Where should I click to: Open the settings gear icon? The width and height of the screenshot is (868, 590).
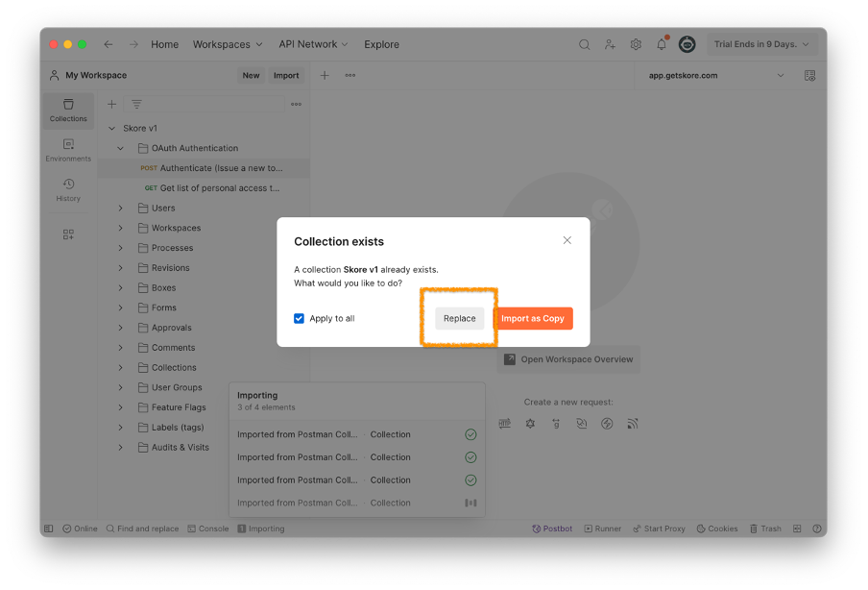(636, 44)
